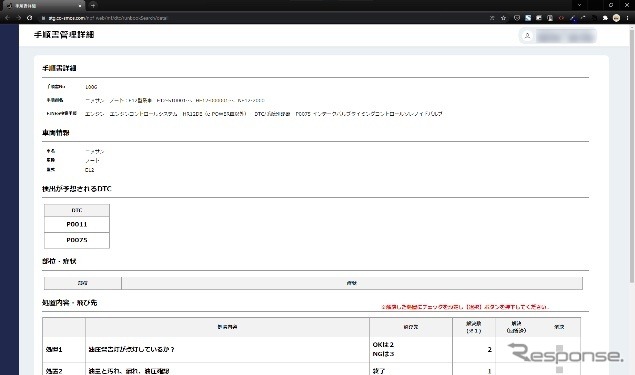This screenshot has height=375, width=635.
Task: Click the red extension icon in the toolbar
Action: (x=561, y=18)
